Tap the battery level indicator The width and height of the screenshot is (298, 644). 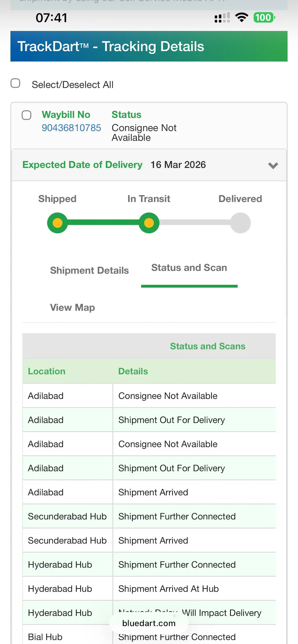(x=264, y=17)
